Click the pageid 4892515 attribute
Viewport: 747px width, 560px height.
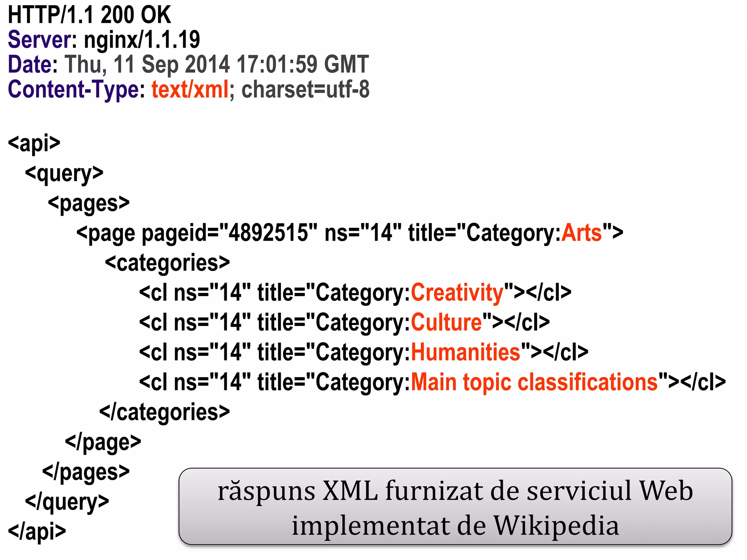click(229, 233)
